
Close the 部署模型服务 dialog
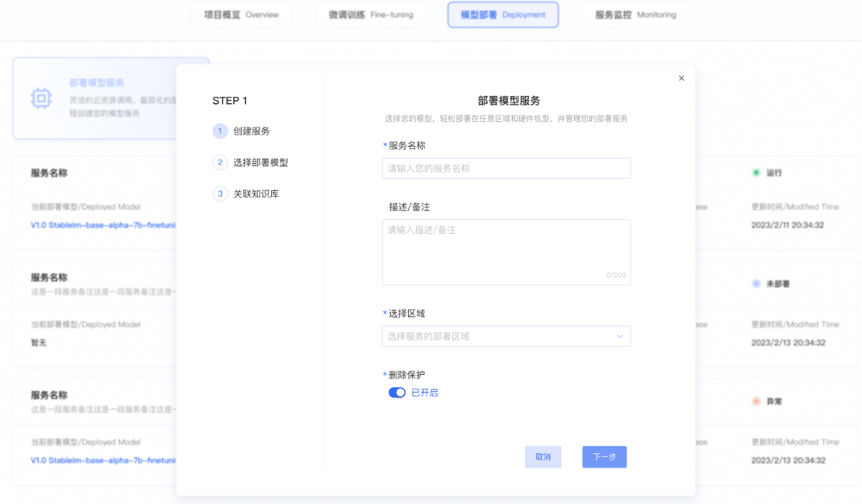pyautogui.click(x=681, y=77)
